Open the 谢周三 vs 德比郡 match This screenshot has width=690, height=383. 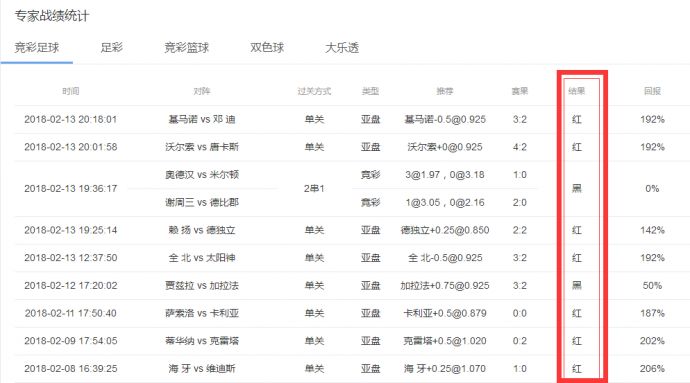[202, 203]
